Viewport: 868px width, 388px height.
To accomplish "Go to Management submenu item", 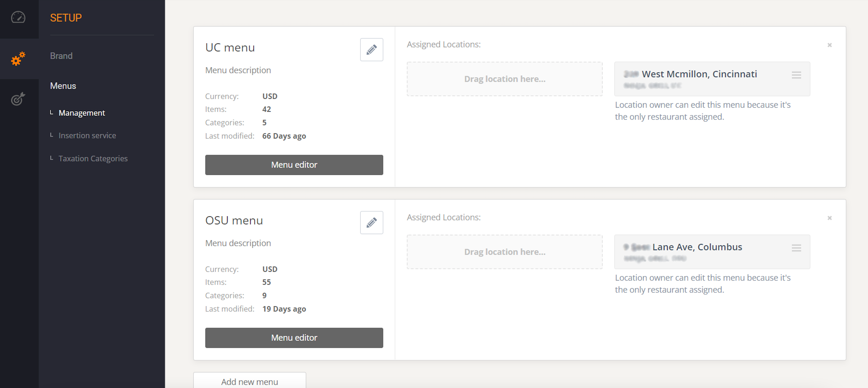I will click(x=82, y=113).
